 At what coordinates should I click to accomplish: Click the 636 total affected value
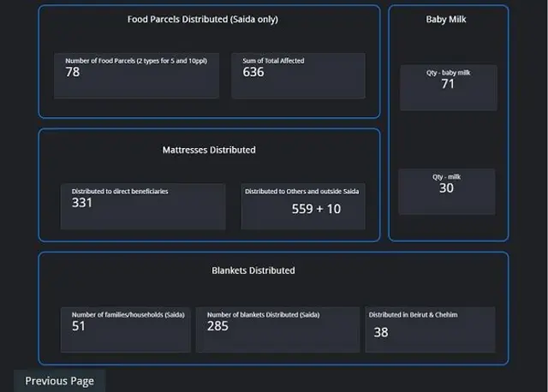tap(253, 73)
